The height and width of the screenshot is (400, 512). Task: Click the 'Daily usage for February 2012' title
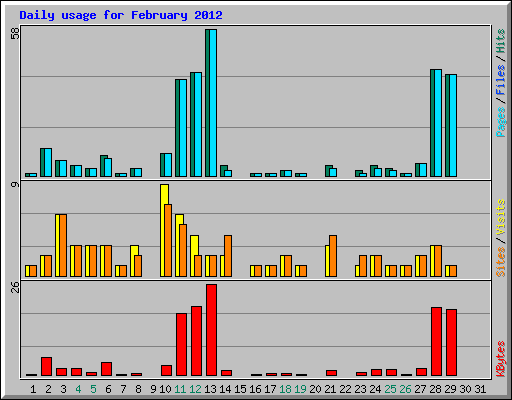coord(121,15)
